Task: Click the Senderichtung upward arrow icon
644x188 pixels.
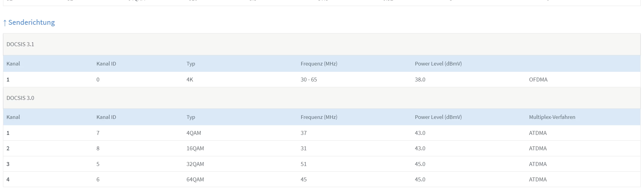Action: (x=5, y=23)
